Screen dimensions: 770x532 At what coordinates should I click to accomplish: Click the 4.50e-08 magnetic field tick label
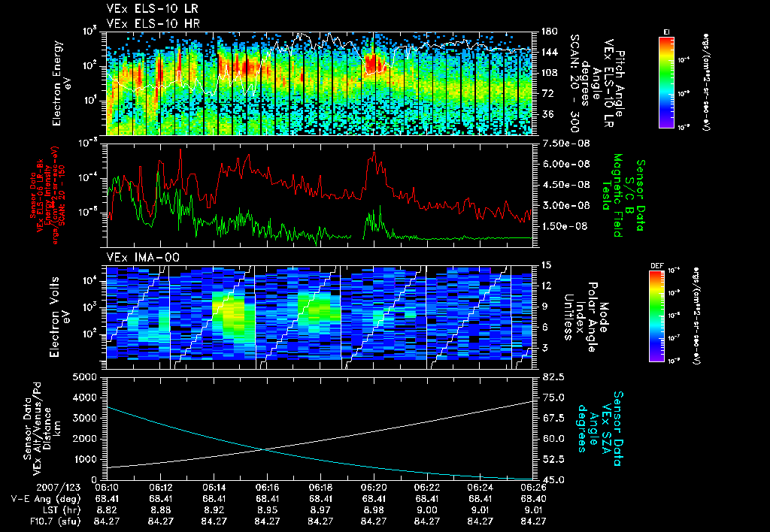click(x=565, y=185)
